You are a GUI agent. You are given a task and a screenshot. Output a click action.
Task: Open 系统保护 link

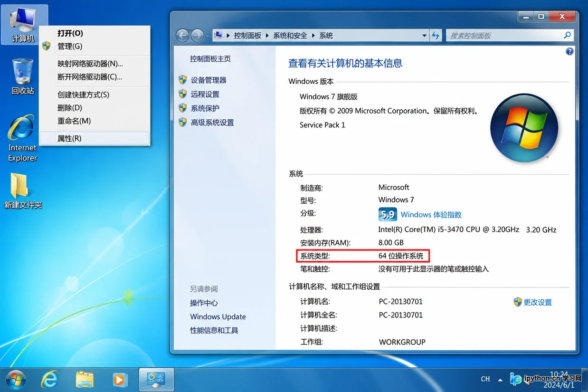205,108
